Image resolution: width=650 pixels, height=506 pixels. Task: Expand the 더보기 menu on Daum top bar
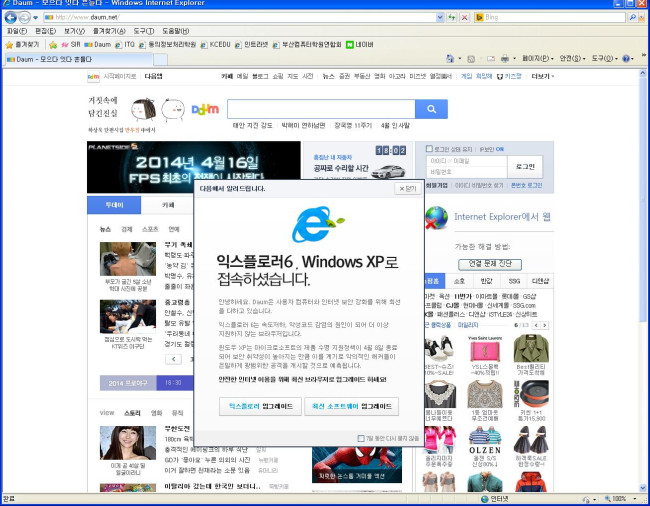pos(543,76)
